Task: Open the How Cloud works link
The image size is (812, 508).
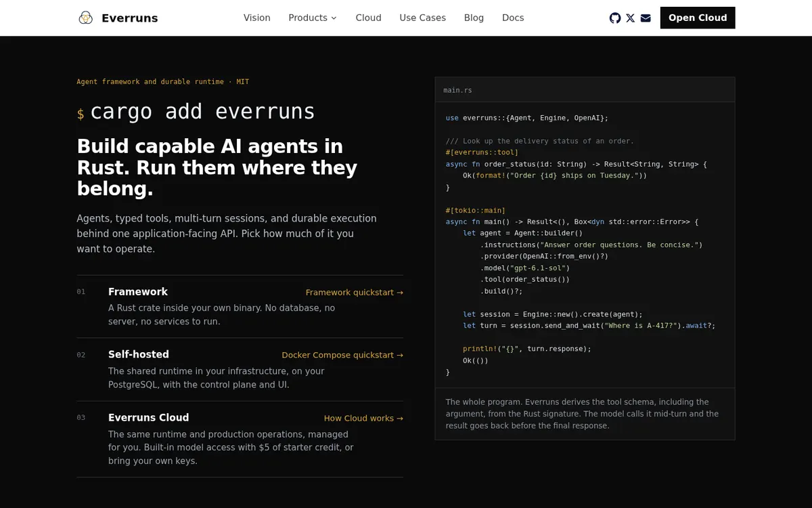Action: coord(363,418)
